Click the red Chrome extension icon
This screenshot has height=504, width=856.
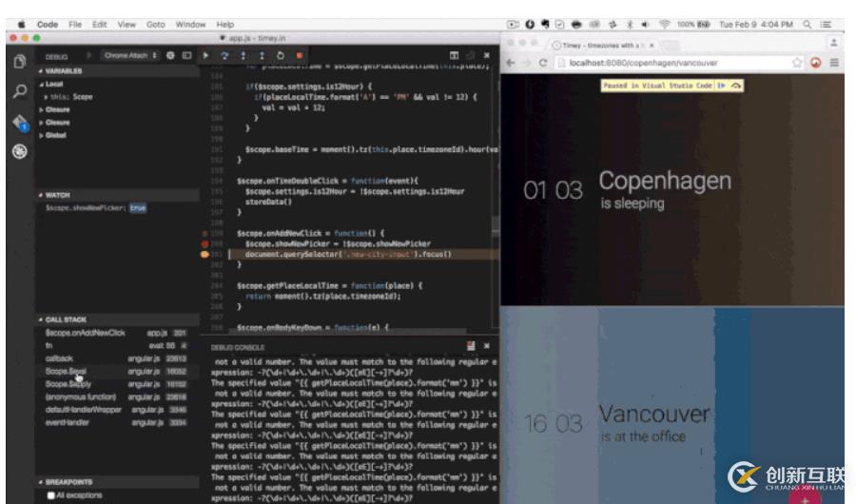coord(816,63)
